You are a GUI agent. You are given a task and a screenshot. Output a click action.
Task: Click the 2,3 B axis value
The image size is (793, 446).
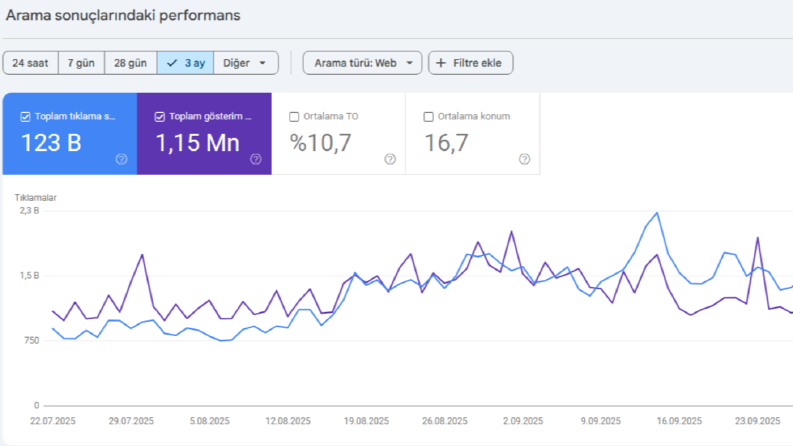[x=29, y=210]
